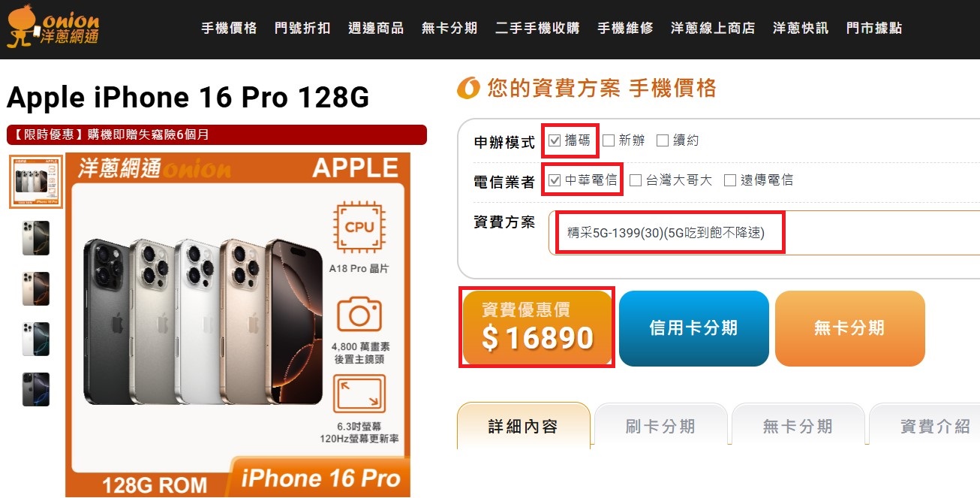Select the first product thumbnail showing all colors

pos(36,181)
